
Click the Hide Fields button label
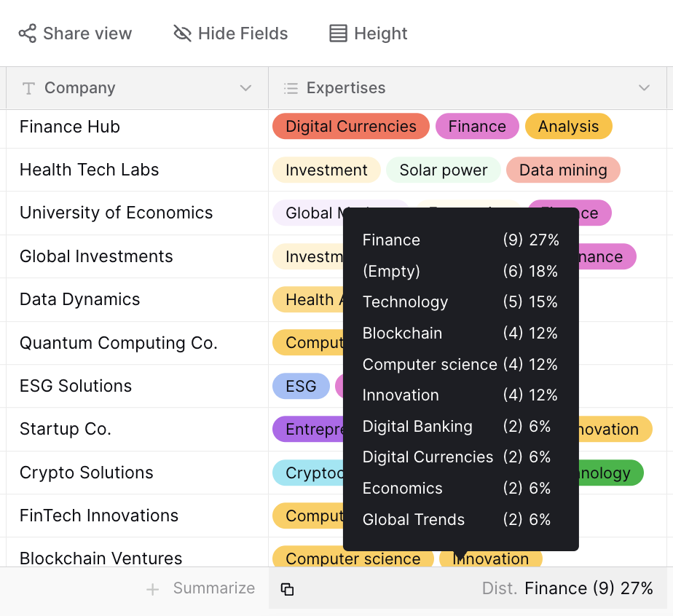[243, 33]
